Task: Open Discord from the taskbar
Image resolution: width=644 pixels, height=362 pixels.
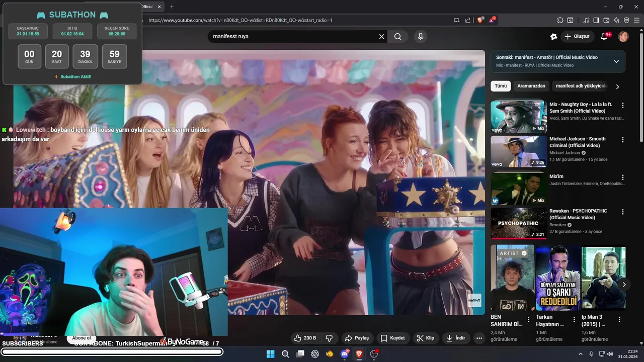Action: click(345, 354)
